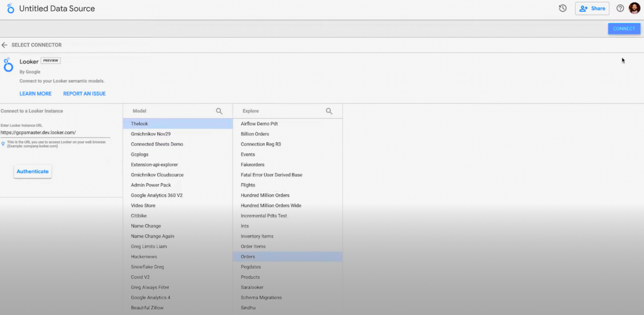Choose the Ints explore

pos(287,226)
